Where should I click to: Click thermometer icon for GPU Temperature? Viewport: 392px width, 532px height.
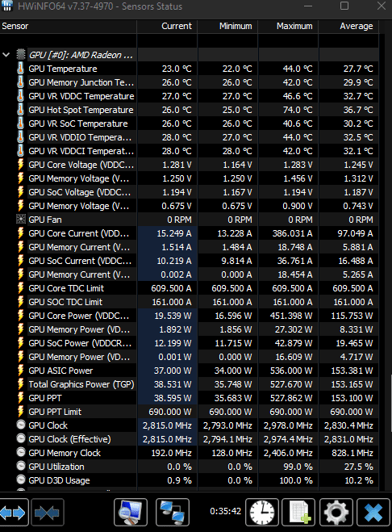21,69
